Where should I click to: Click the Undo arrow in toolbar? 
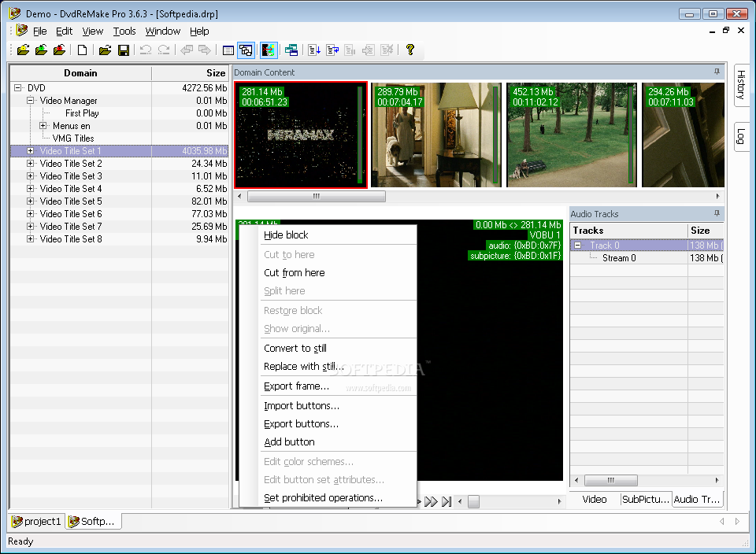pyautogui.click(x=146, y=50)
